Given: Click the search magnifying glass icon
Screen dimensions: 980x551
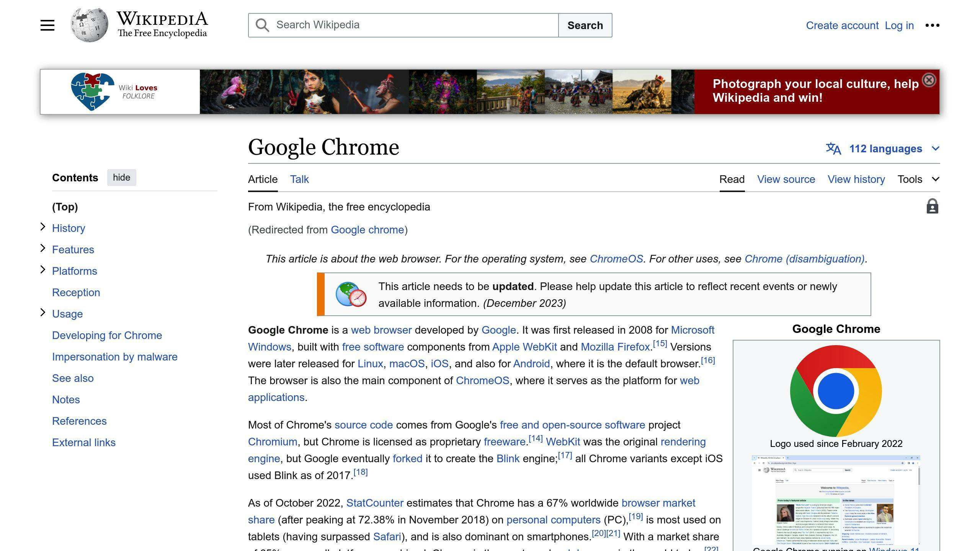Looking at the screenshot, I should [x=262, y=25].
